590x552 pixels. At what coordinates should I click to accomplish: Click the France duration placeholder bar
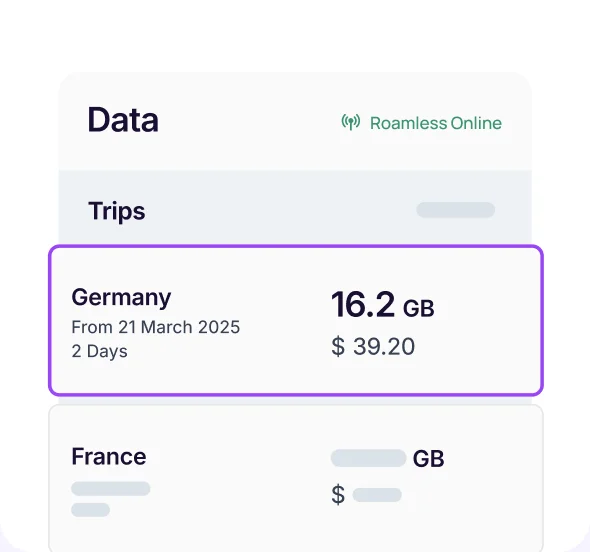[90, 510]
